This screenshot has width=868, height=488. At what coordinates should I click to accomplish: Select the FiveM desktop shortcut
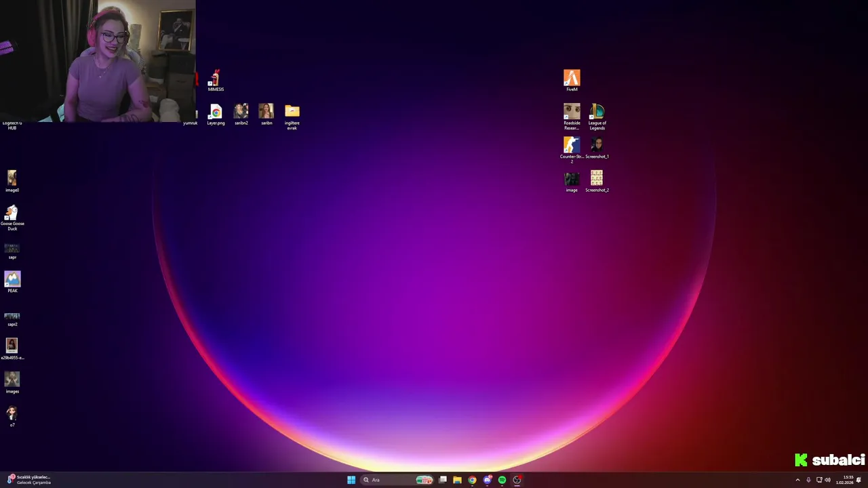pyautogui.click(x=572, y=80)
